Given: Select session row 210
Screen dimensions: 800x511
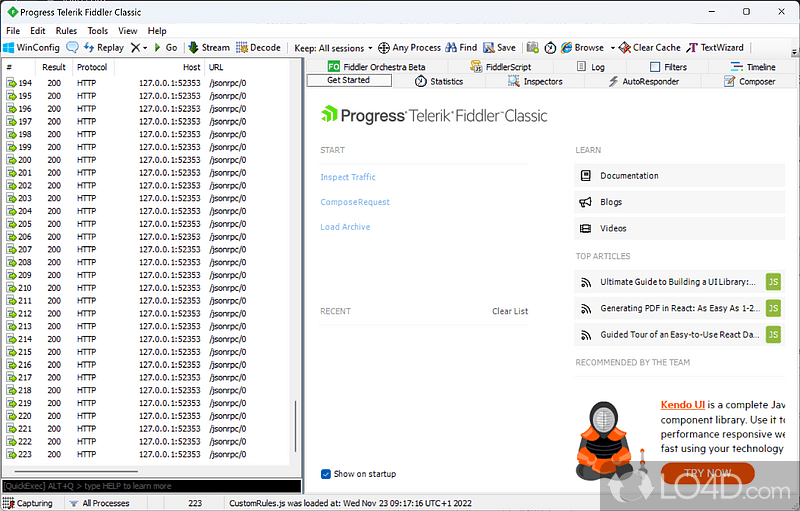Looking at the screenshot, I should (x=145, y=288).
